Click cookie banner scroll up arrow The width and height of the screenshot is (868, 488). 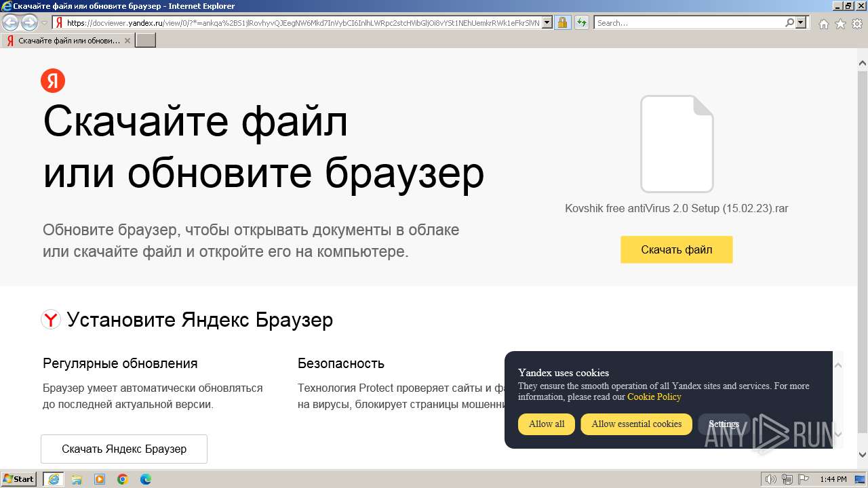838,365
